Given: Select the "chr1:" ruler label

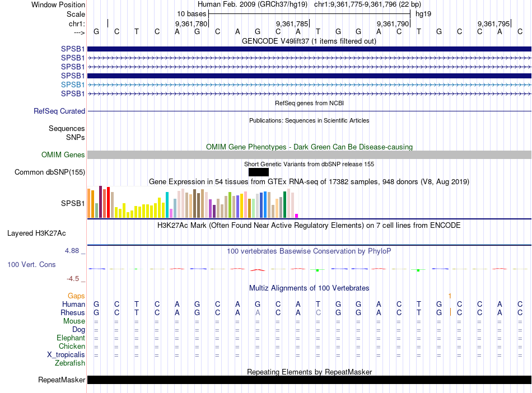Looking at the screenshot, I should click(x=77, y=24).
